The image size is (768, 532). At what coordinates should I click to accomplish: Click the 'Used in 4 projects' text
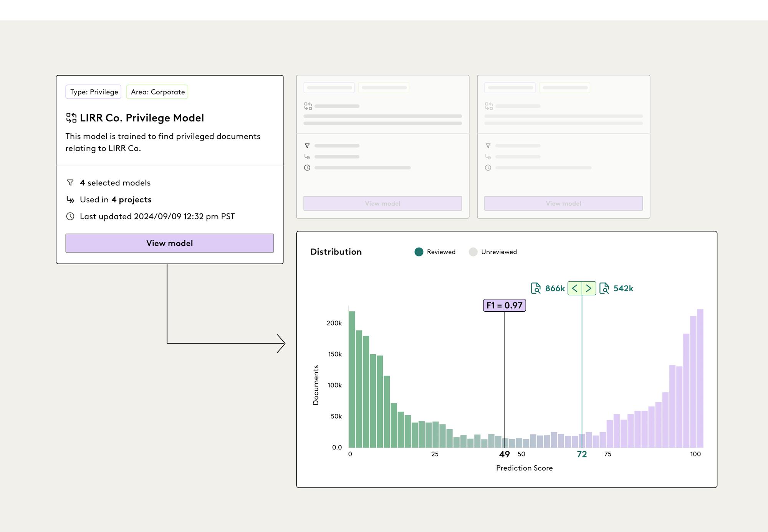116,200
